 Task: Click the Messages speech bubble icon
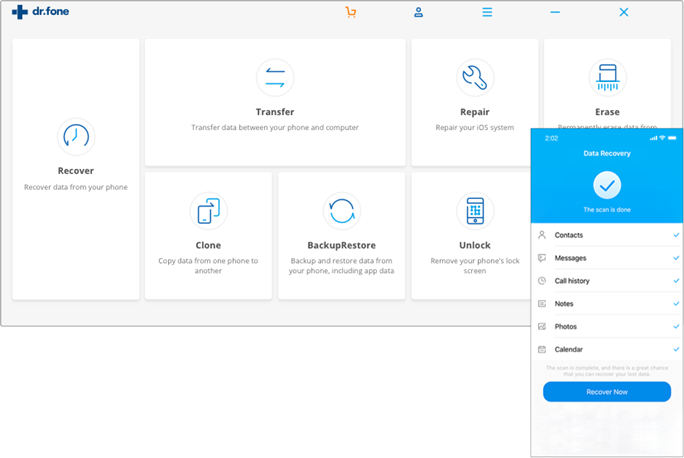542,258
